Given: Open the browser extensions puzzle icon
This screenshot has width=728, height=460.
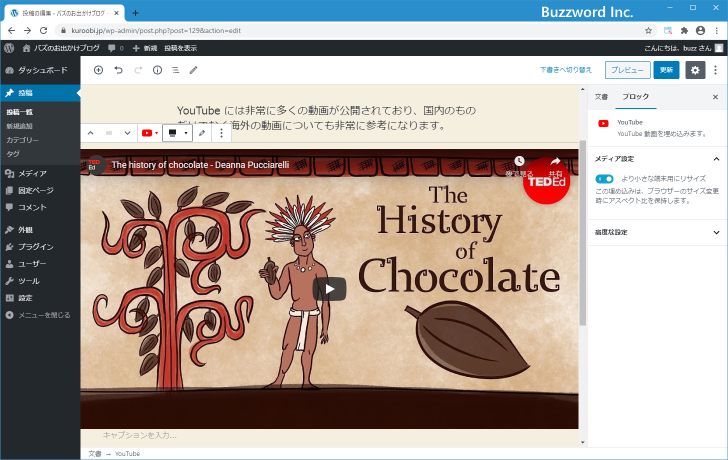Looking at the screenshot, I should coord(684,31).
